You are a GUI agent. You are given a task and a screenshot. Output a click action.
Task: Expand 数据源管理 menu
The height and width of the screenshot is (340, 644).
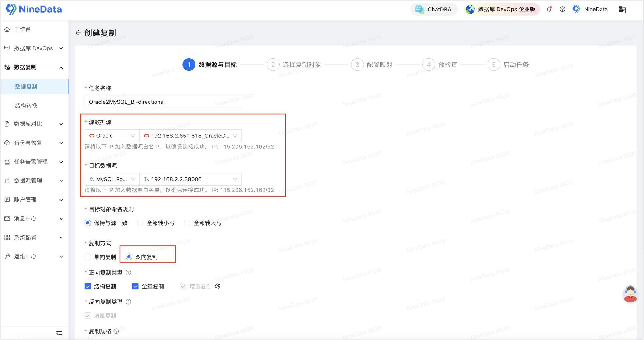coord(34,181)
